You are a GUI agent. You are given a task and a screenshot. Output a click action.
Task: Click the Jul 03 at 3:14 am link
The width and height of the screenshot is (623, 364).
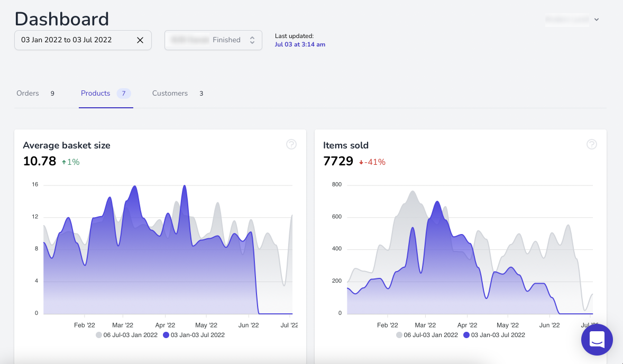pyautogui.click(x=300, y=44)
